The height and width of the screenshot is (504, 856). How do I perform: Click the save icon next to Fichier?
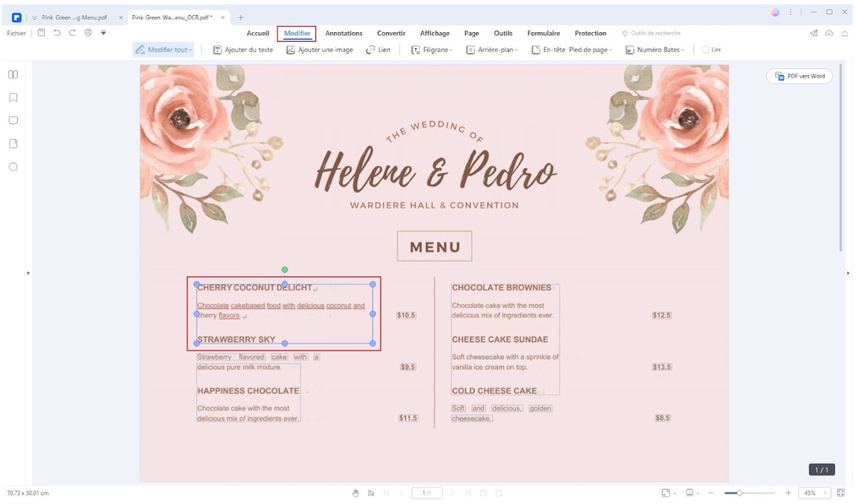pos(41,33)
